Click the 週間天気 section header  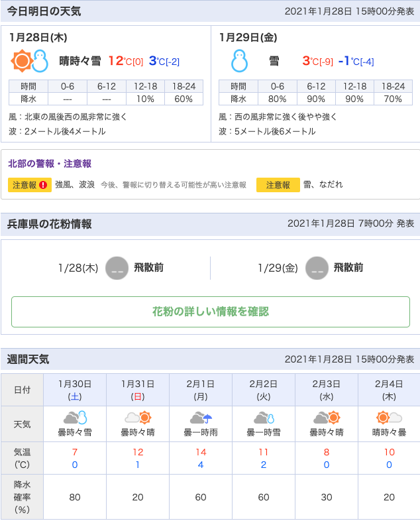pyautogui.click(x=28, y=359)
